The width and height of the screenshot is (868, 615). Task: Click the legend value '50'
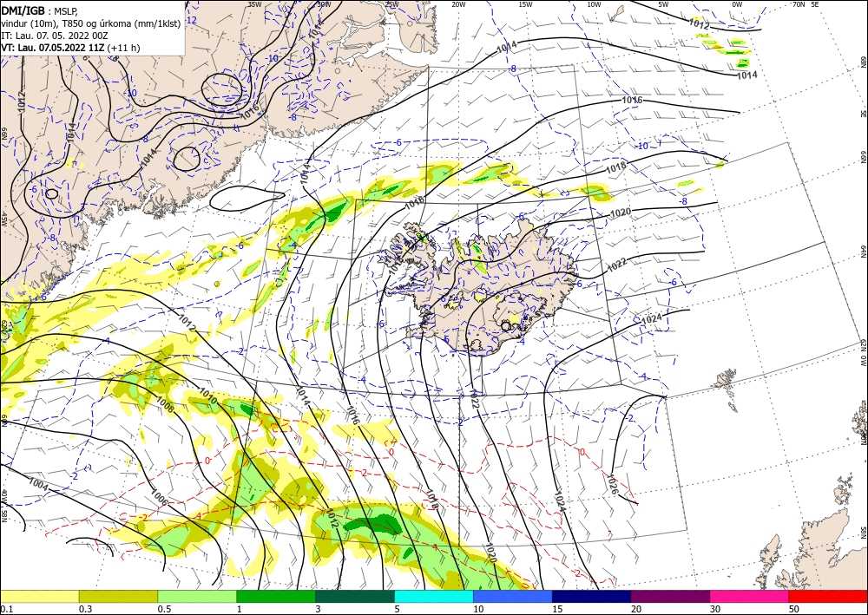pos(794,609)
